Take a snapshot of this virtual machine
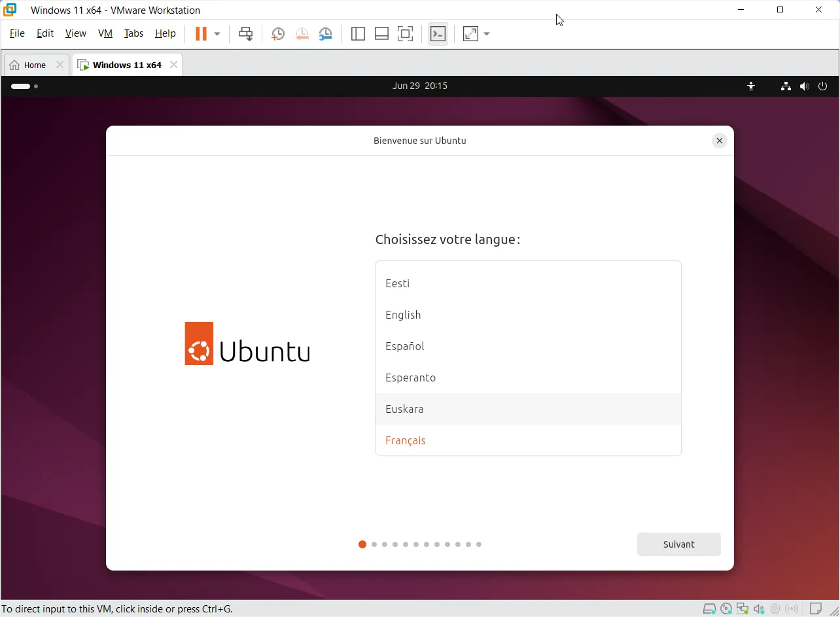The image size is (840, 617). click(278, 34)
